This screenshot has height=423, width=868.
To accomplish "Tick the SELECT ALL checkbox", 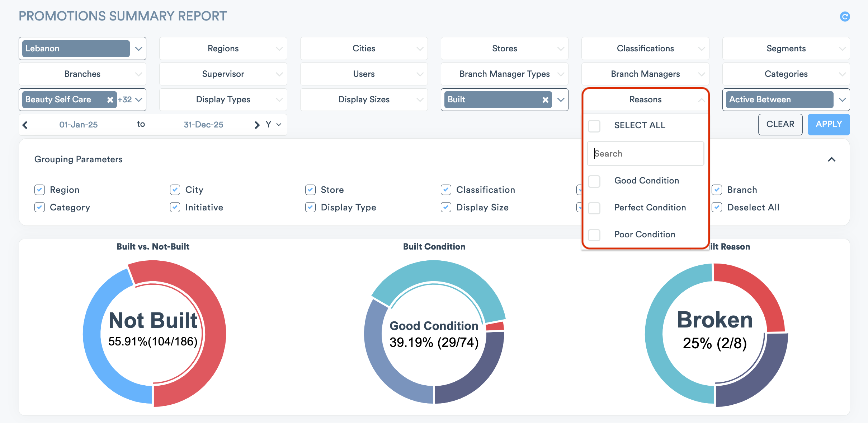I will (x=594, y=126).
